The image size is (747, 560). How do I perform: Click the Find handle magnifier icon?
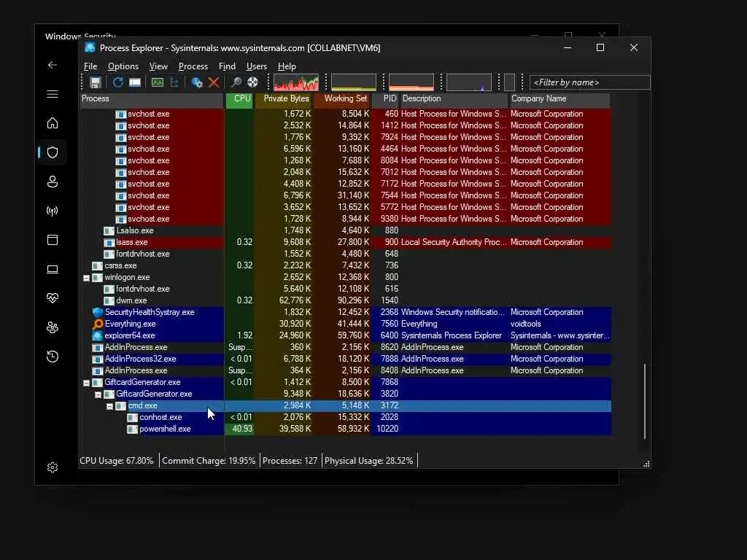236,82
